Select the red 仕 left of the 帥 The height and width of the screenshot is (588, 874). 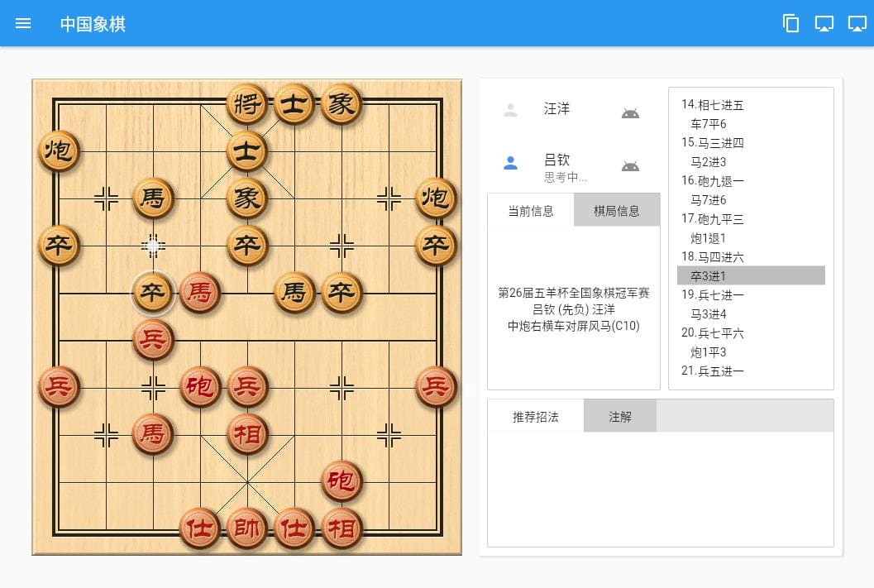[200, 528]
